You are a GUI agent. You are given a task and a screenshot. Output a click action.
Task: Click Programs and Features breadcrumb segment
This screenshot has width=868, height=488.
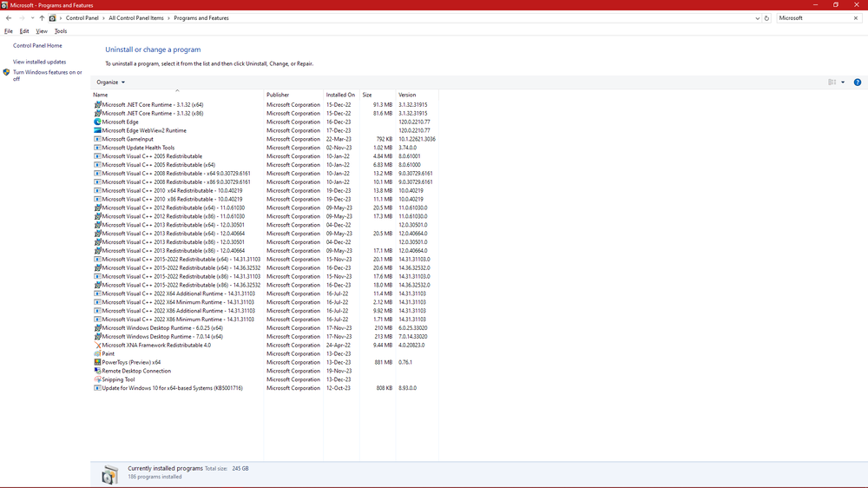201,18
